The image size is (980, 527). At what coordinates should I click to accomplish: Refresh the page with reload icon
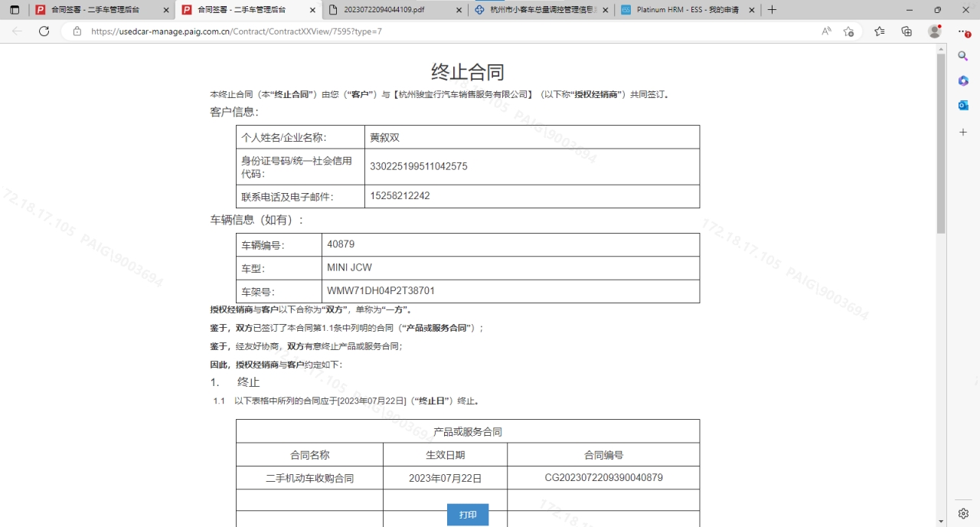tap(44, 31)
